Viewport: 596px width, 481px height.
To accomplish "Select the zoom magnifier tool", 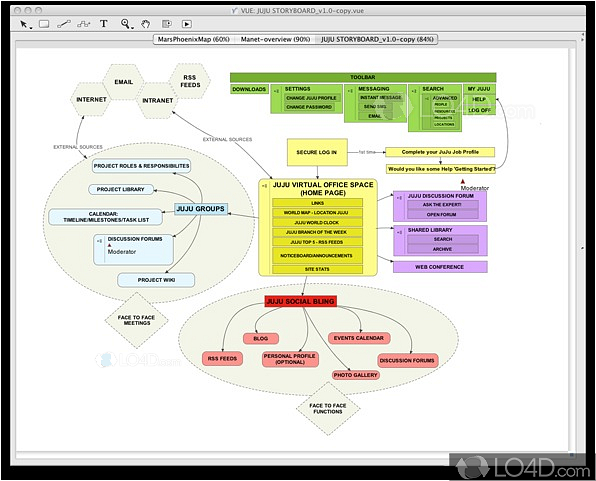I will pos(126,24).
